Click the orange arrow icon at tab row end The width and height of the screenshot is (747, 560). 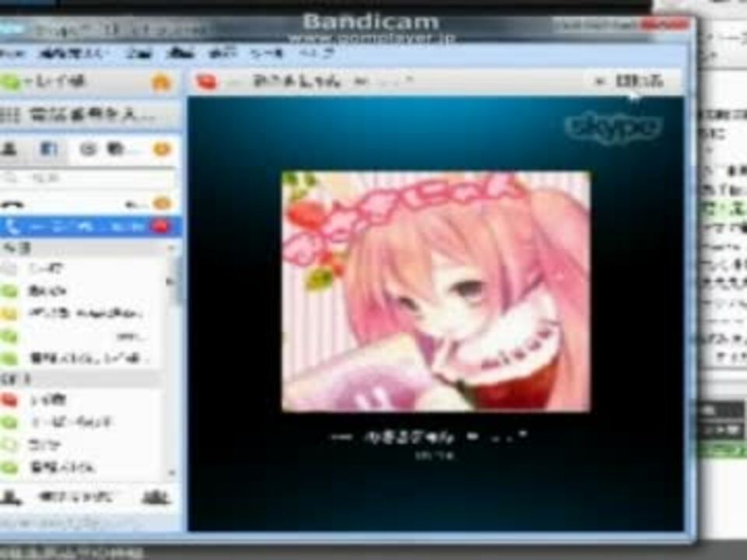click(162, 149)
